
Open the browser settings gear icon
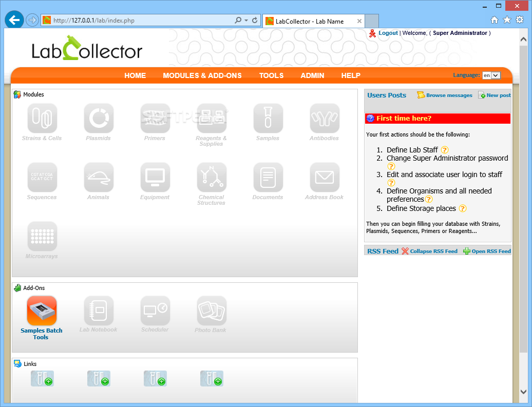click(520, 20)
